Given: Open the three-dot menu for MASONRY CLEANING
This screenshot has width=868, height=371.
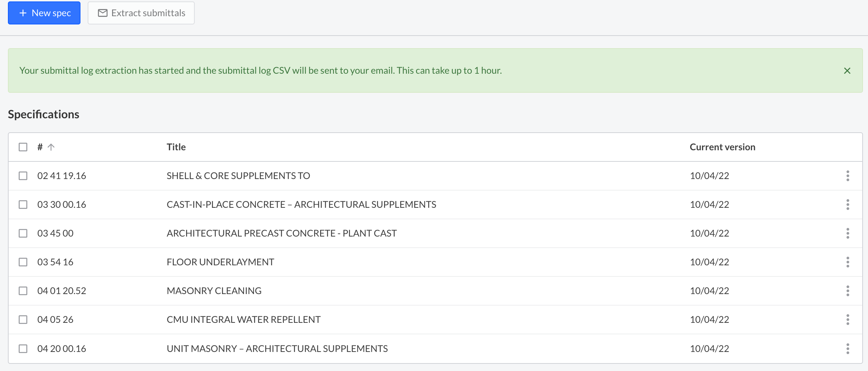Looking at the screenshot, I should click(x=848, y=291).
